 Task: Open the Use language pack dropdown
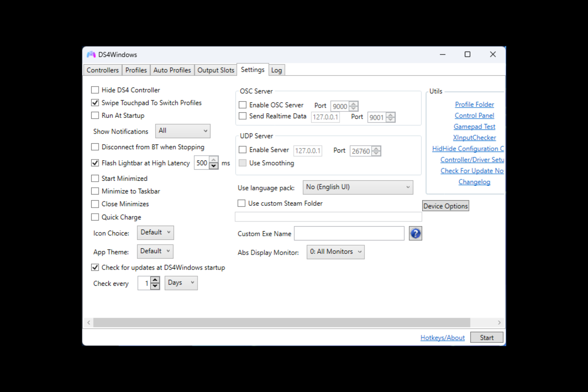358,187
